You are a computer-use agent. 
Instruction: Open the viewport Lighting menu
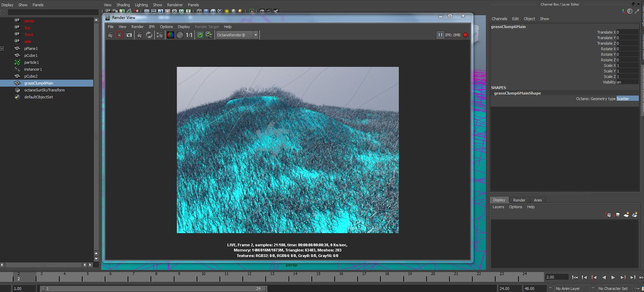pos(141,5)
